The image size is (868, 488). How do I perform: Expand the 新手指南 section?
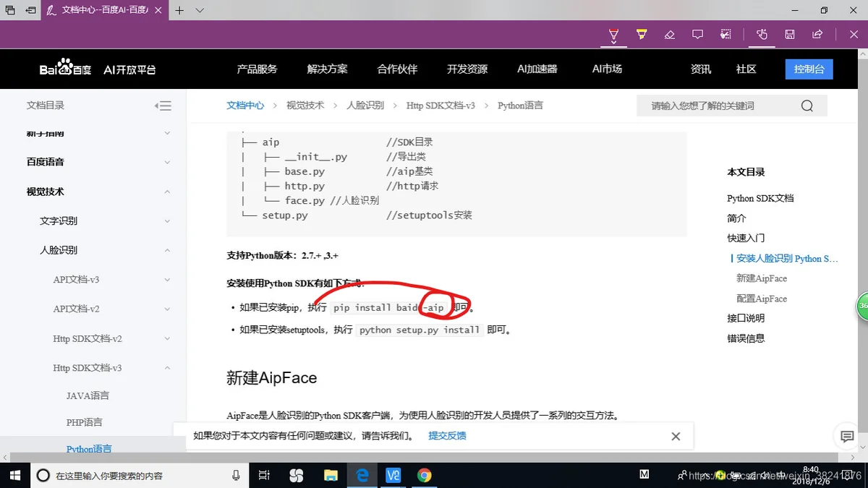pyautogui.click(x=167, y=133)
